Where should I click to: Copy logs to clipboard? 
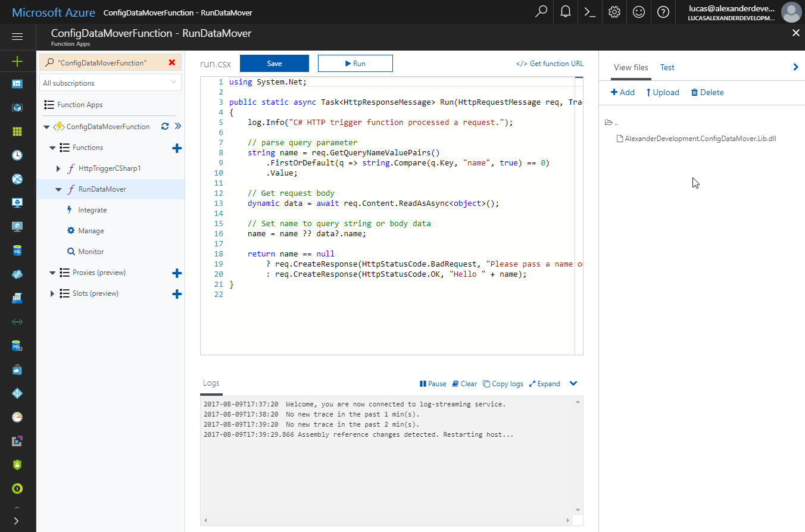tap(503, 384)
